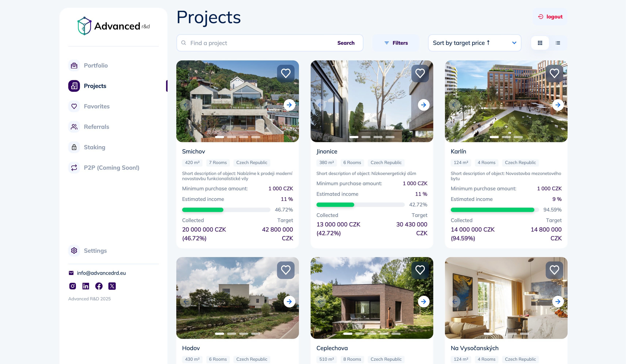Click the logout button

pos(550,17)
